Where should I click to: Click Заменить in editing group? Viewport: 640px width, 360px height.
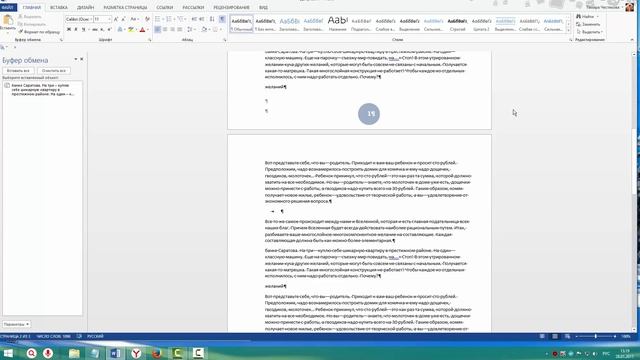click(x=588, y=24)
